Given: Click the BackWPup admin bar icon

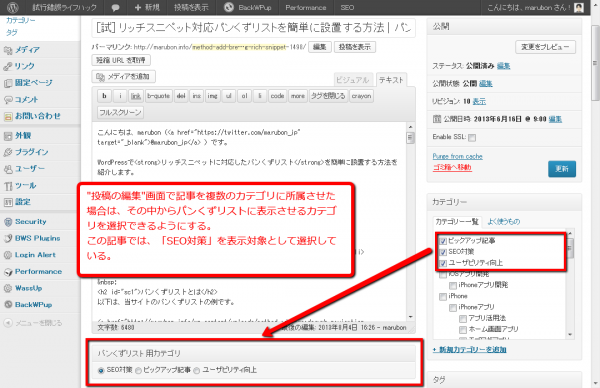Looking at the screenshot, I should coord(229,7).
